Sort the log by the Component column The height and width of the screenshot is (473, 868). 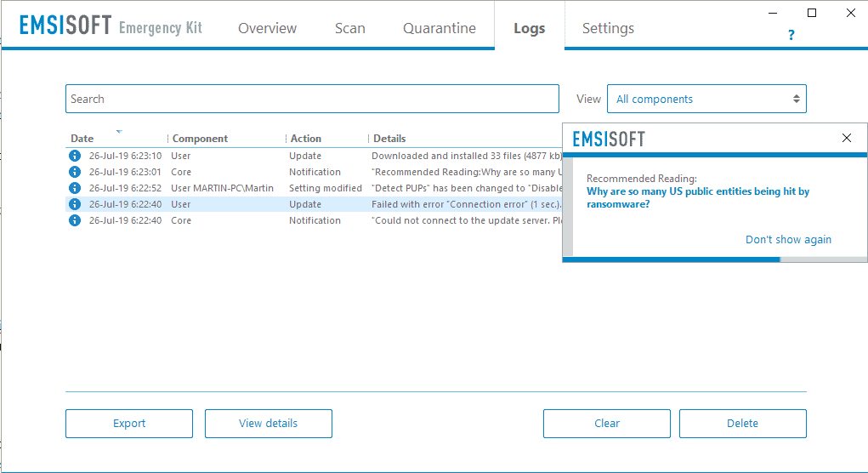(200, 139)
